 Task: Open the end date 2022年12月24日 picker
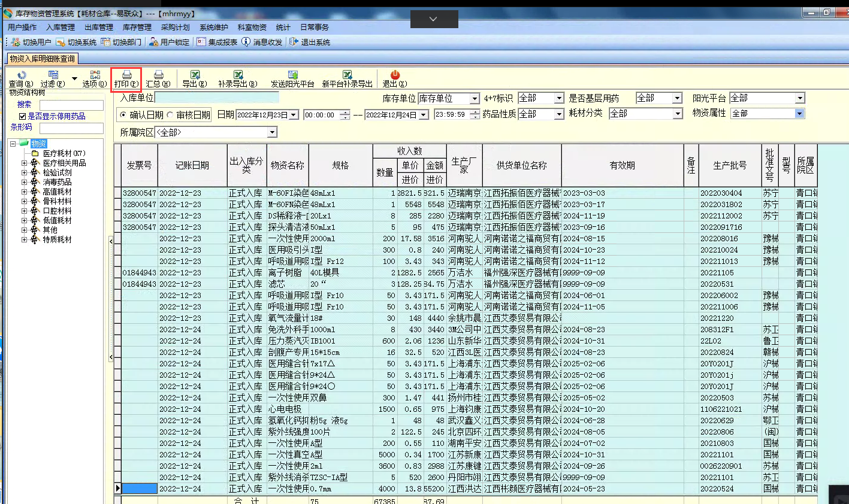423,115
